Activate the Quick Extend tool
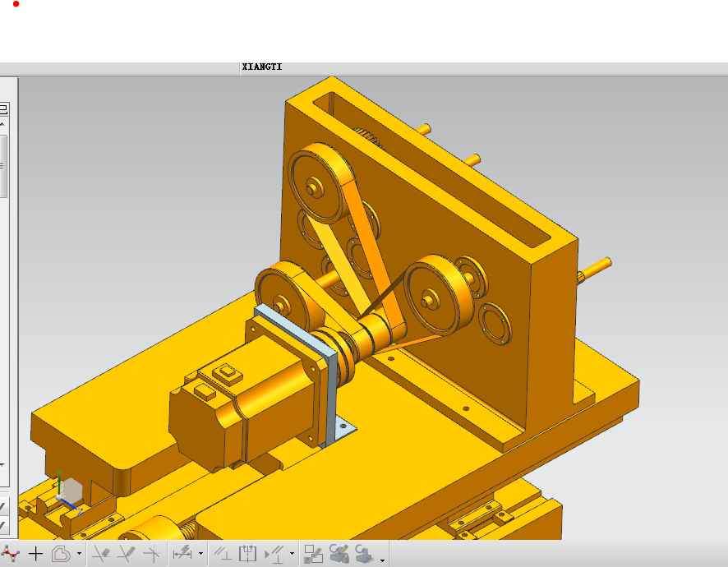 (127, 554)
